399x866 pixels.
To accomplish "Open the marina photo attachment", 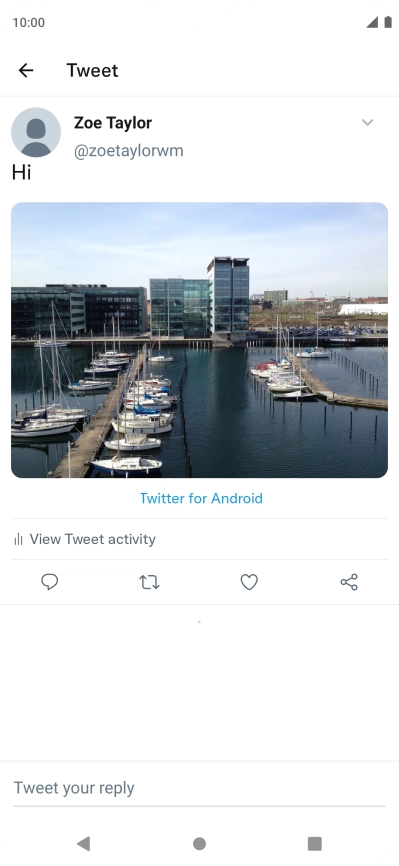I will (x=200, y=340).
